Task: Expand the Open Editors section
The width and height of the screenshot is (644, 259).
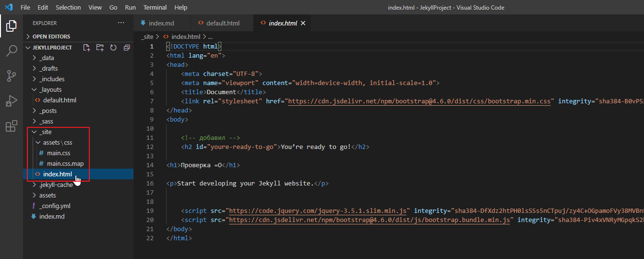Action: [x=51, y=37]
